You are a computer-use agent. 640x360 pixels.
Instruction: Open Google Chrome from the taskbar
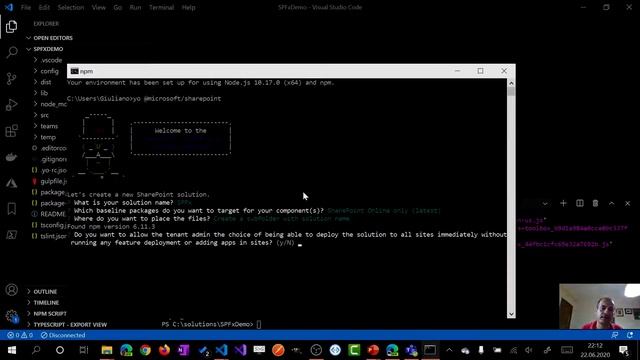145,350
